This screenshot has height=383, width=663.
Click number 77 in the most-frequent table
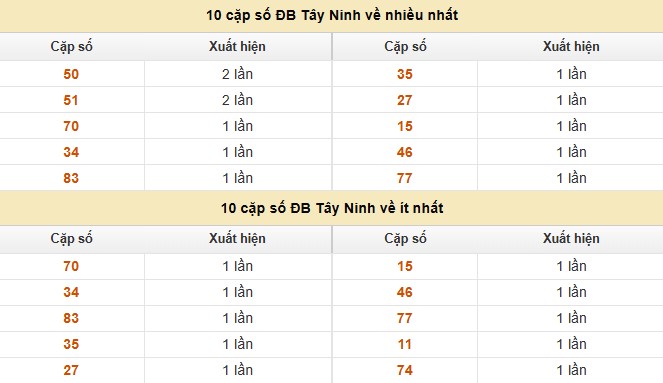pos(405,178)
